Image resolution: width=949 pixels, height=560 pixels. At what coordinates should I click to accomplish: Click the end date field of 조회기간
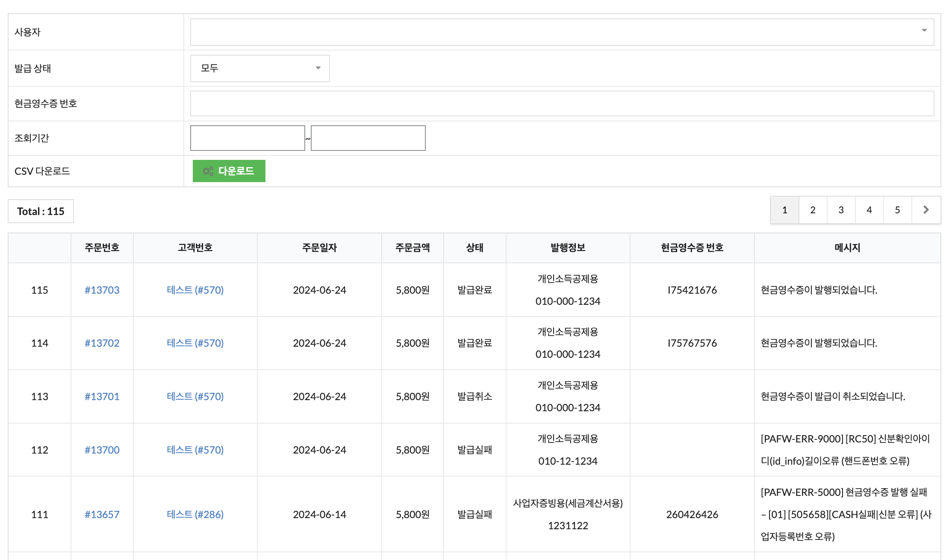point(368,138)
